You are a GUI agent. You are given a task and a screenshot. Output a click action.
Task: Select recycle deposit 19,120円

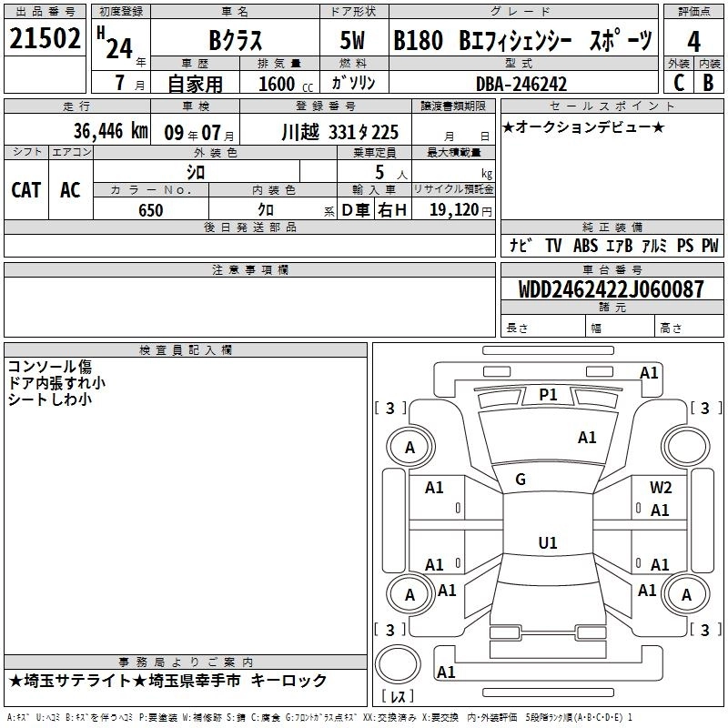coord(460,210)
